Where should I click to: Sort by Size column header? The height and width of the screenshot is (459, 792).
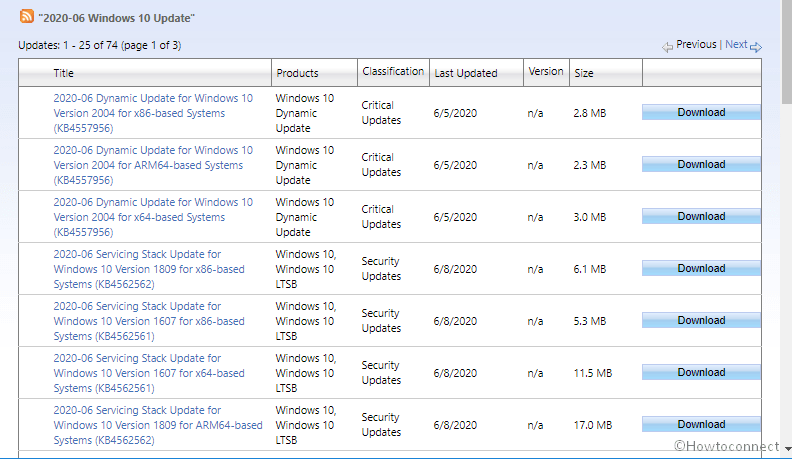(x=583, y=73)
